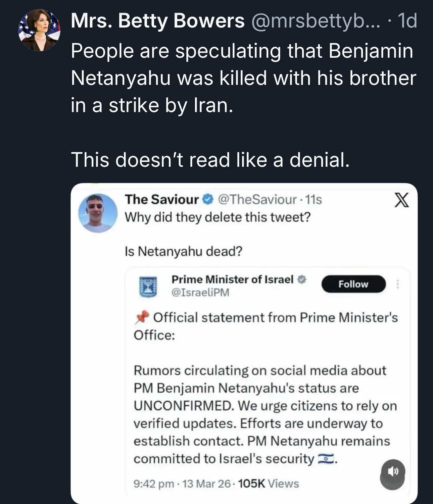The width and height of the screenshot is (433, 504).
Task: Toggle the sound speaker button on media
Action: click(x=392, y=472)
